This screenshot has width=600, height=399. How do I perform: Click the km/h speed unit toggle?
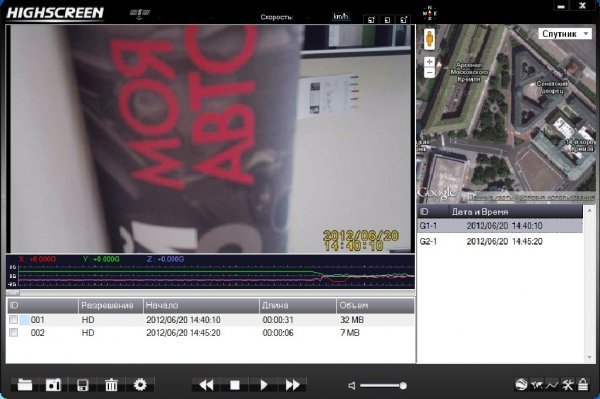tap(340, 16)
